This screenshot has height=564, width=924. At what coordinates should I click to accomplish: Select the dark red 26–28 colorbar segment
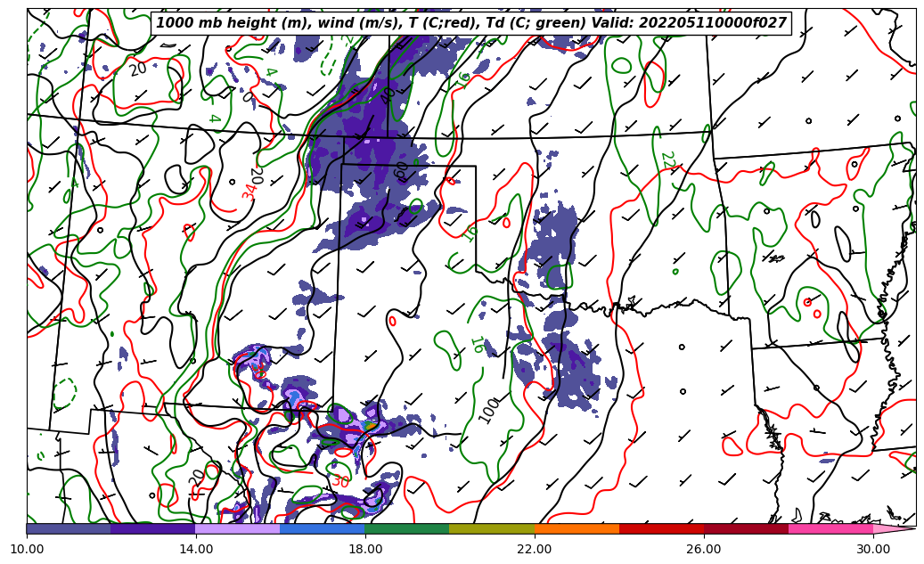coord(746,528)
